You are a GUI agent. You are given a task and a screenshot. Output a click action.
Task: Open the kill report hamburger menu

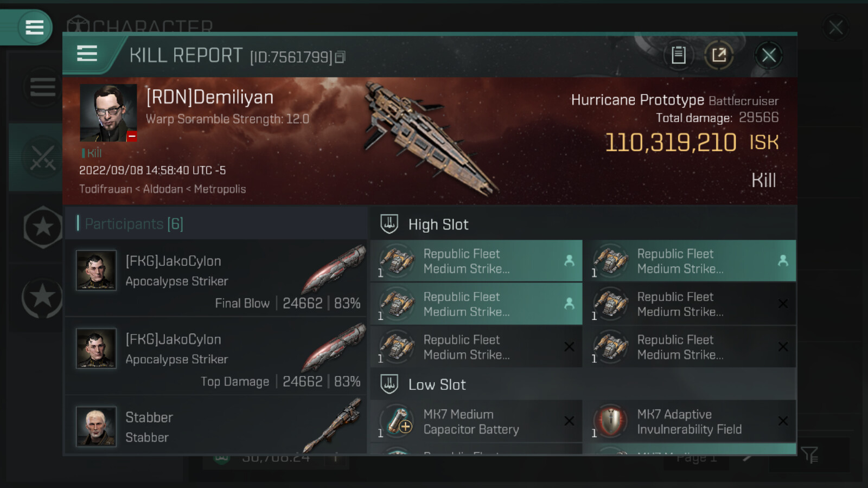(x=87, y=54)
